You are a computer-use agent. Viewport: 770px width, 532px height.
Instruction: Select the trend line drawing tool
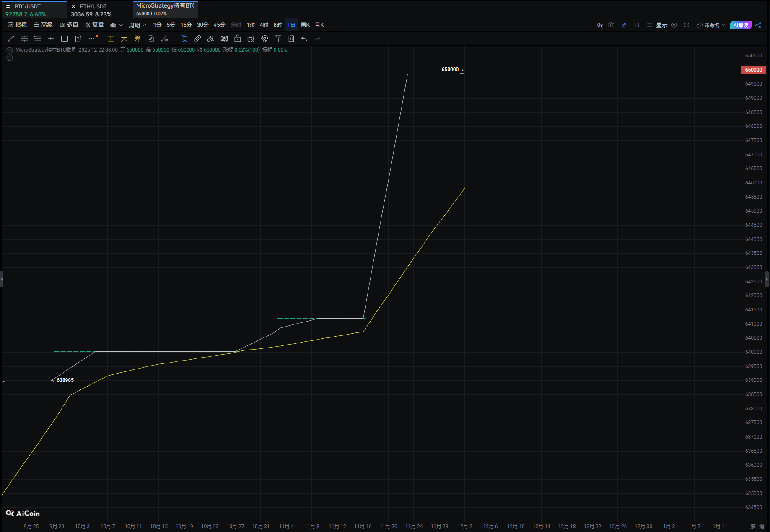click(11, 39)
